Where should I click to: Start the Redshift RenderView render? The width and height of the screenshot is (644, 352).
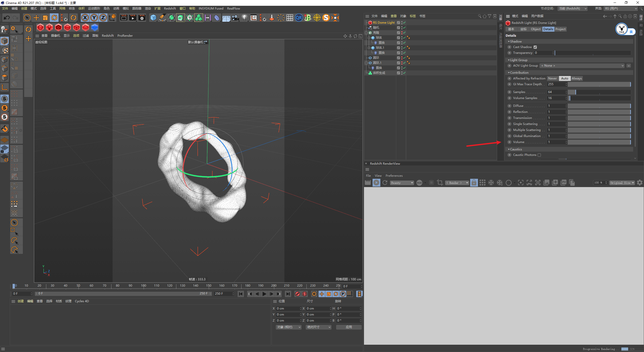click(x=376, y=183)
